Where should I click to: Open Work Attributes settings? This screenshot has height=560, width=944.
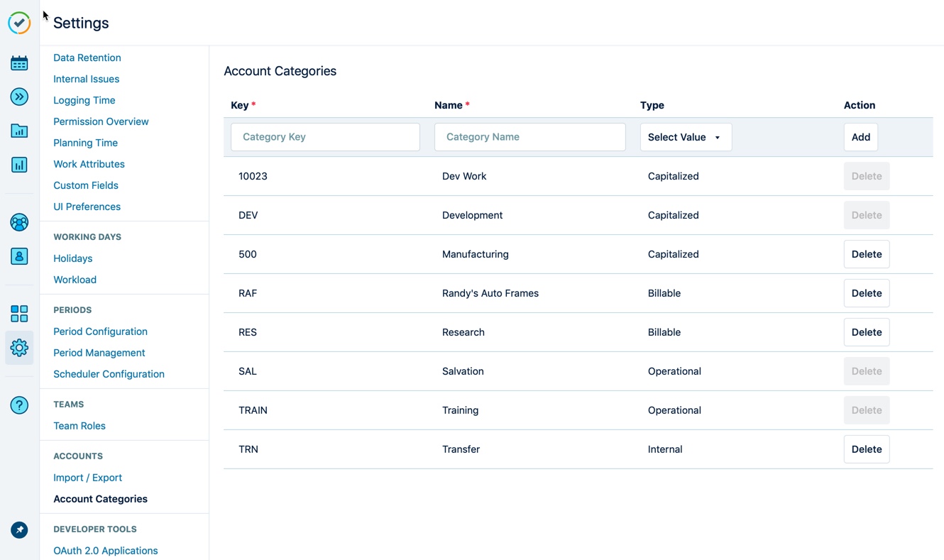click(x=89, y=164)
